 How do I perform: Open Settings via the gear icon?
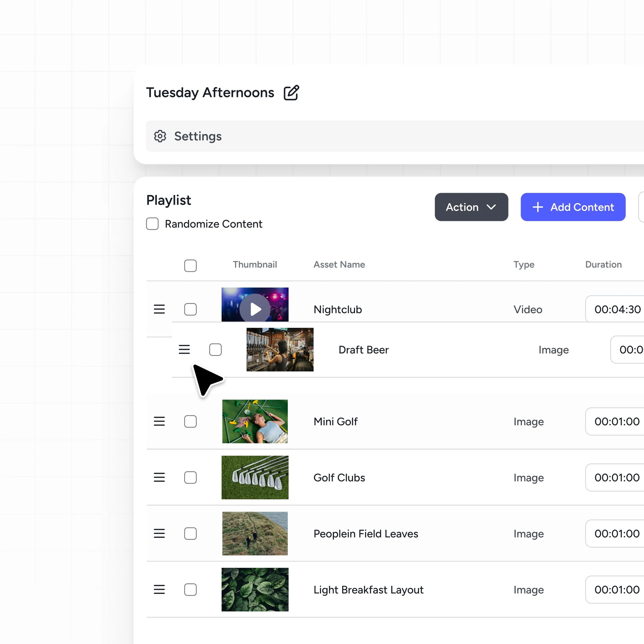(160, 136)
